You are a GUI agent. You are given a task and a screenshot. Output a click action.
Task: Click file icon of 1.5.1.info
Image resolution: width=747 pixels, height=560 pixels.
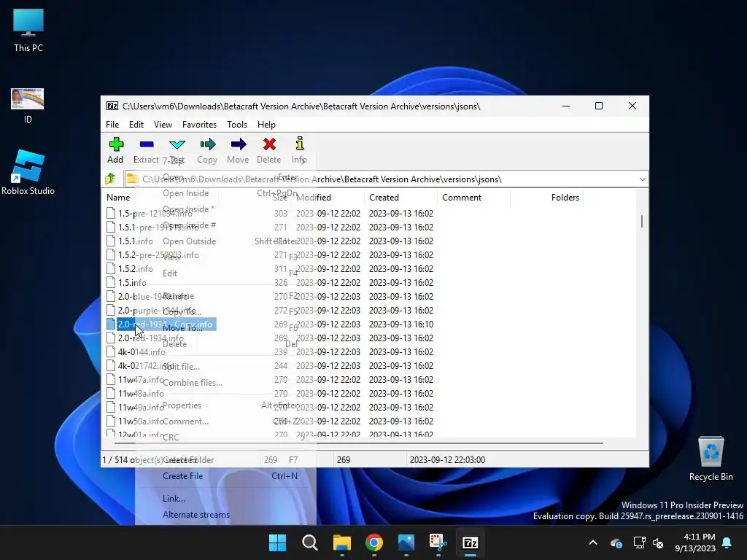[x=111, y=241]
